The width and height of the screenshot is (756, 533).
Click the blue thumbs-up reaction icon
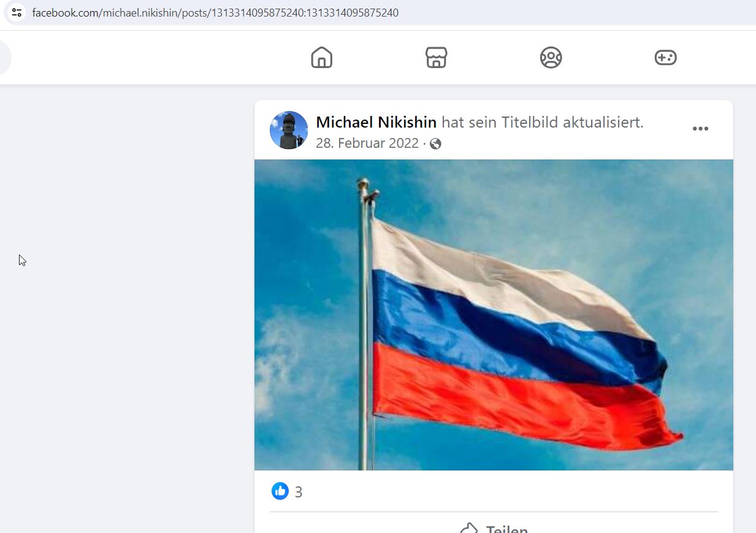click(x=280, y=491)
